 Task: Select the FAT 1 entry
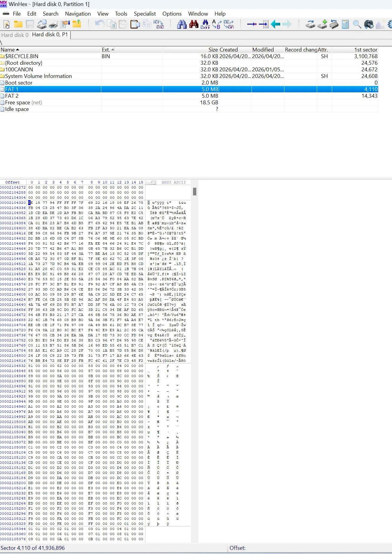point(189,89)
